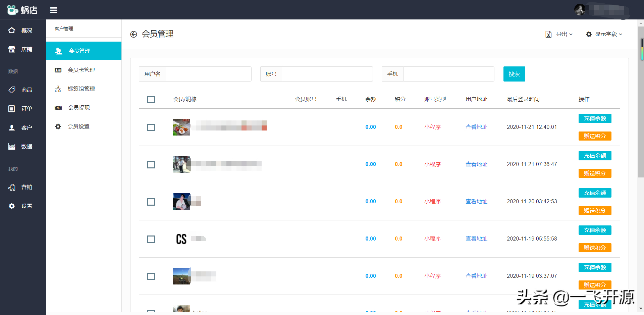This screenshot has height=315, width=644.
Task: Open 订单 in the left navigation
Action: [x=23, y=108]
